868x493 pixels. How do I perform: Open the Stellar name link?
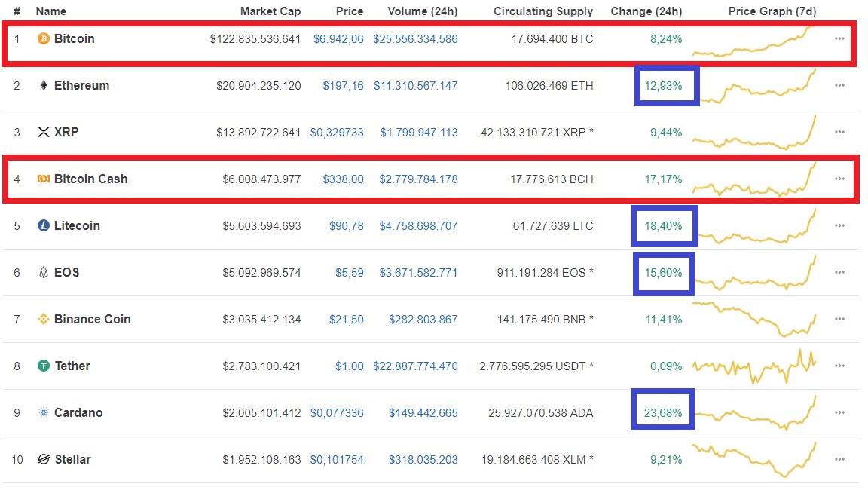tap(72, 459)
